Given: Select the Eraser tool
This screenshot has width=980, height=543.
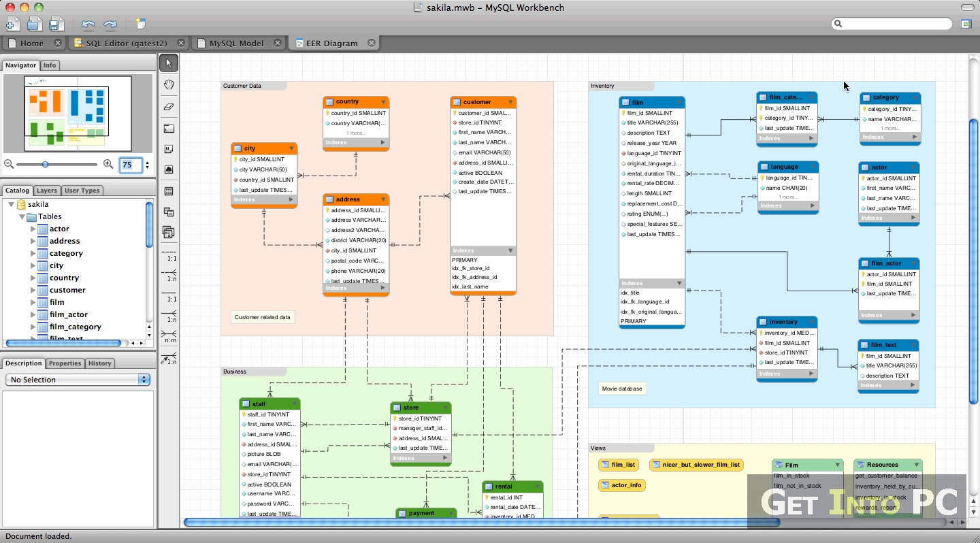Looking at the screenshot, I should click(169, 106).
